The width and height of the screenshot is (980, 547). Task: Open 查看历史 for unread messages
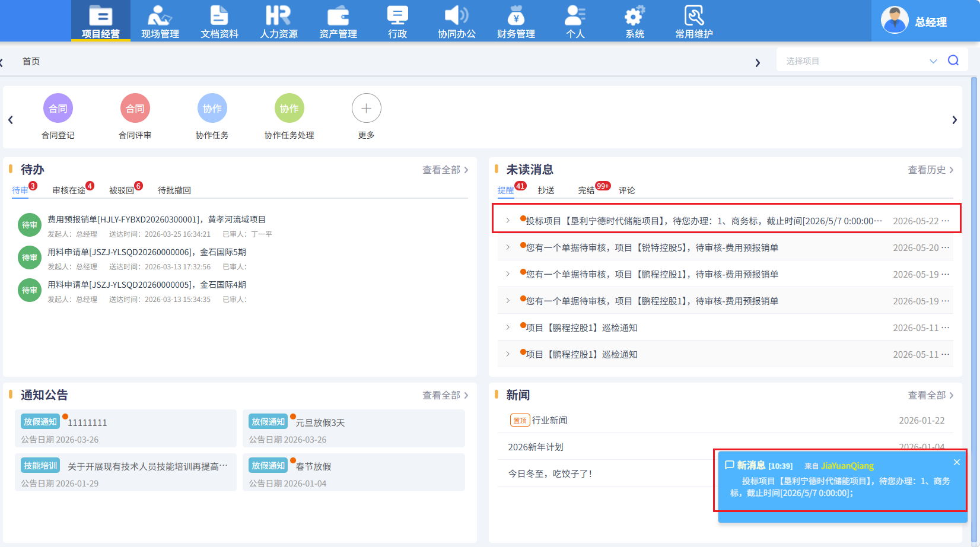[931, 170]
